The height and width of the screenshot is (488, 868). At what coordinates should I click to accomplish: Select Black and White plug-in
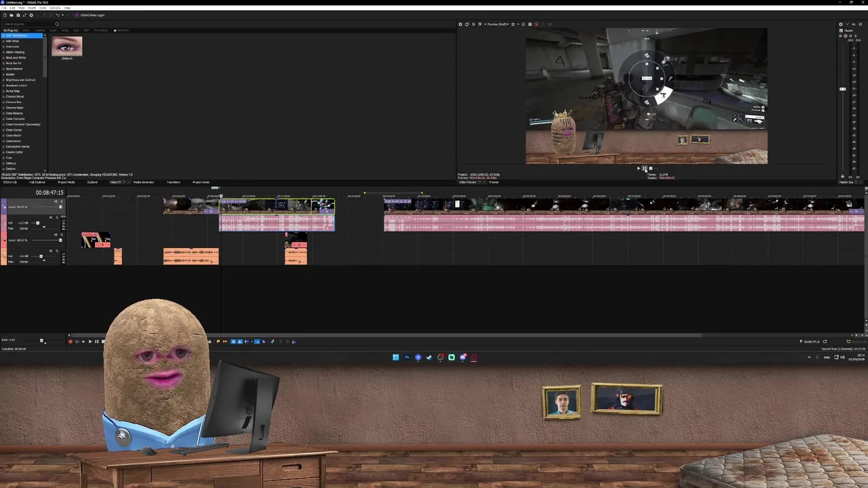[x=16, y=58]
